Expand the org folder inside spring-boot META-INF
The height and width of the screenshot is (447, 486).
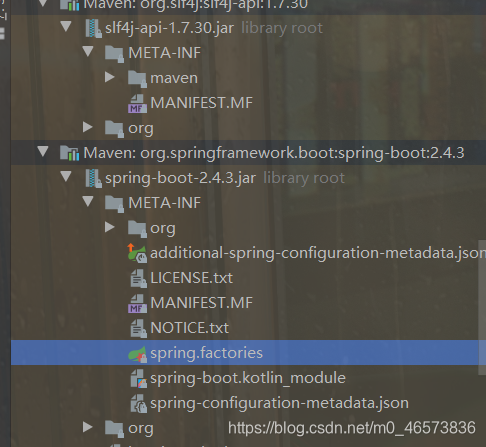point(109,227)
